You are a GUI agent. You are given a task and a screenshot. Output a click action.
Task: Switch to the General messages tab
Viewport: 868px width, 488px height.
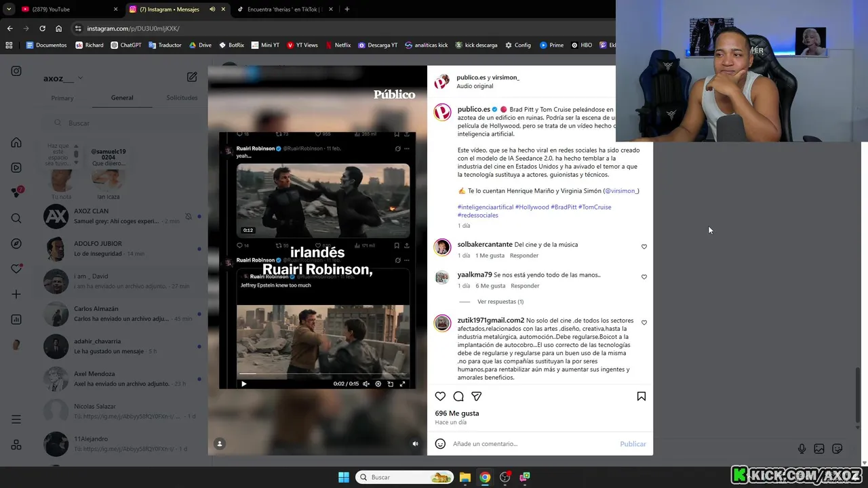point(122,98)
